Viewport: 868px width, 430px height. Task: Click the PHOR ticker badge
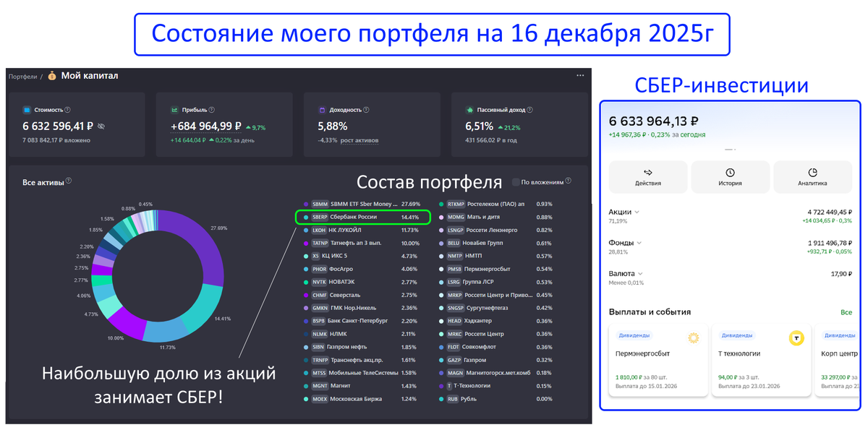[x=320, y=268]
